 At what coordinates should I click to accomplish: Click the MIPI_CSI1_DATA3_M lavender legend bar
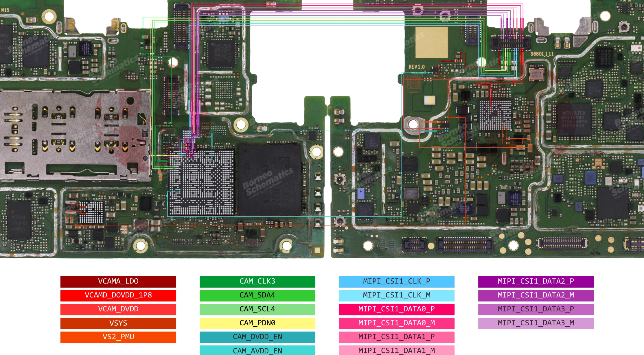[536, 323]
